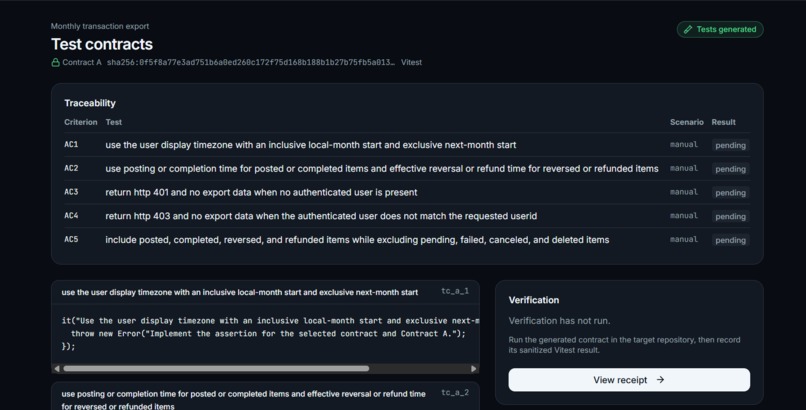Viewport: 806px width, 410px height.
Task: Click the pencil icon in Tests generated badge
Action: click(x=688, y=29)
